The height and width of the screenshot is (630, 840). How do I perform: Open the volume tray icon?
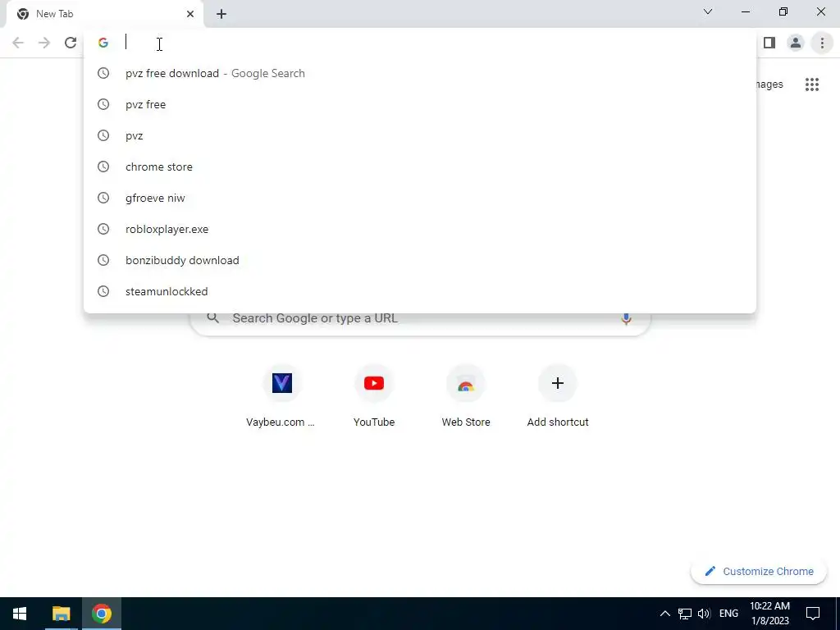coord(704,614)
